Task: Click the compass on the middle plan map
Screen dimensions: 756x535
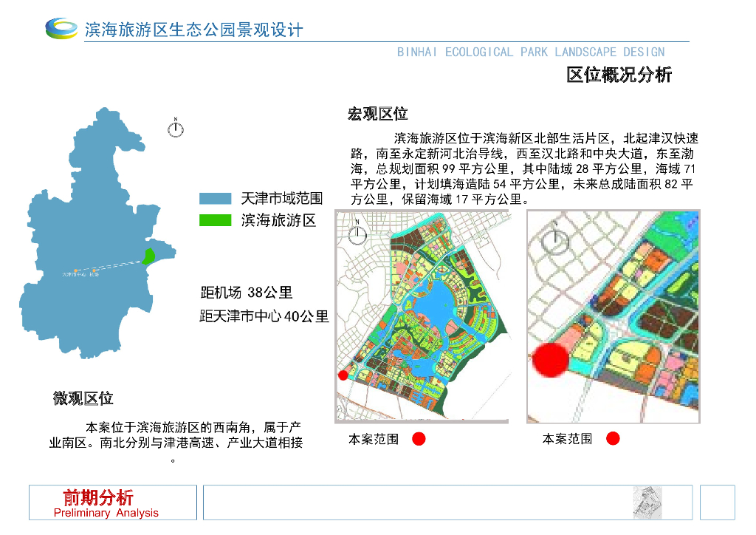Action: (357, 233)
